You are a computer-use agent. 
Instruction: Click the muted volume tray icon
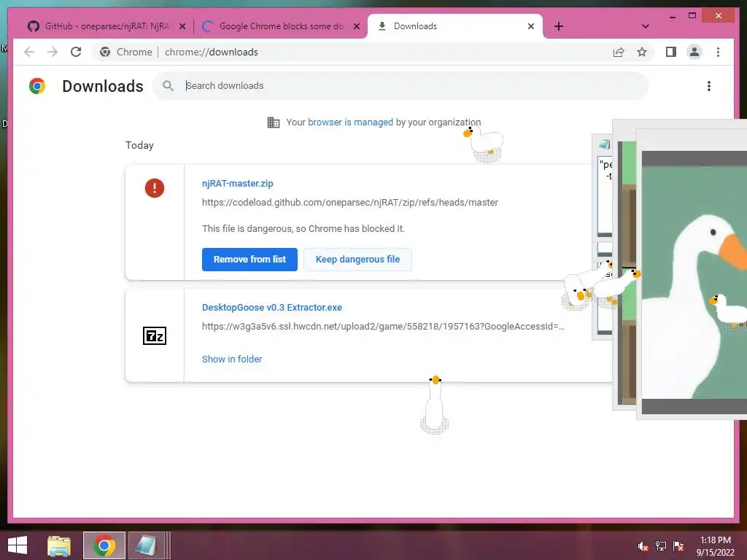click(643, 546)
